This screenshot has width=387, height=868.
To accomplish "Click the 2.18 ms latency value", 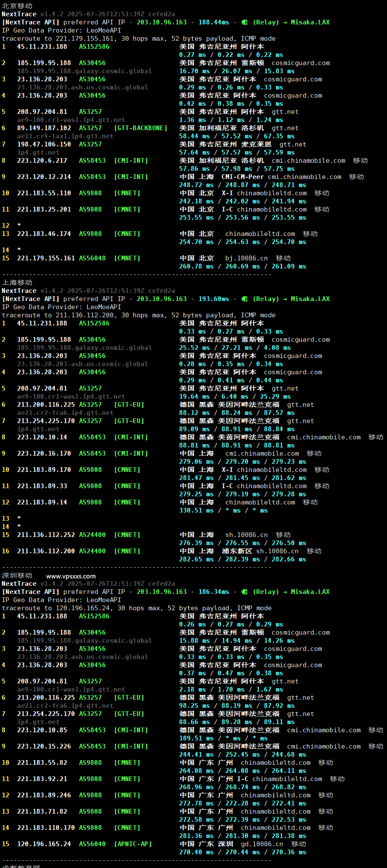I will [x=192, y=689].
